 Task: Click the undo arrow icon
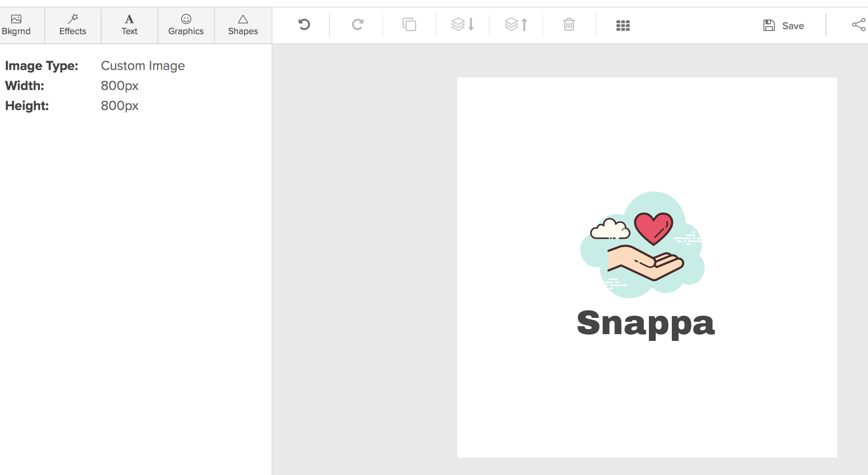304,25
